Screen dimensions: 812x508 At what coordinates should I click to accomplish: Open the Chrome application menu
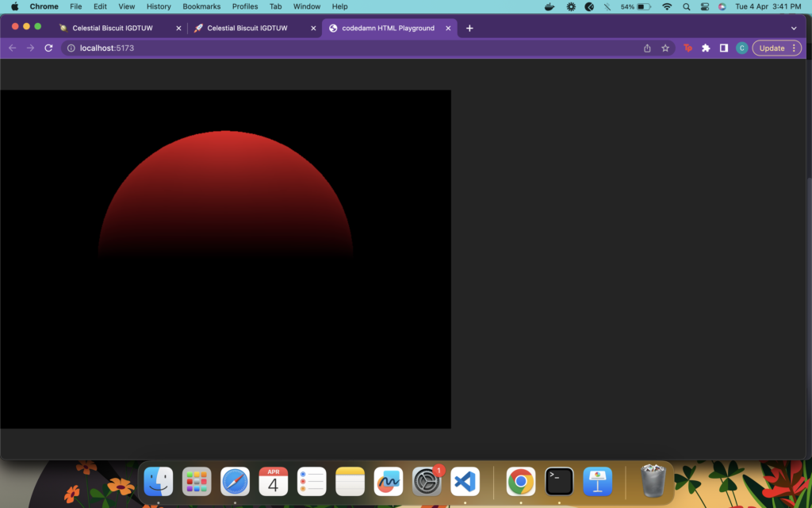pos(44,6)
